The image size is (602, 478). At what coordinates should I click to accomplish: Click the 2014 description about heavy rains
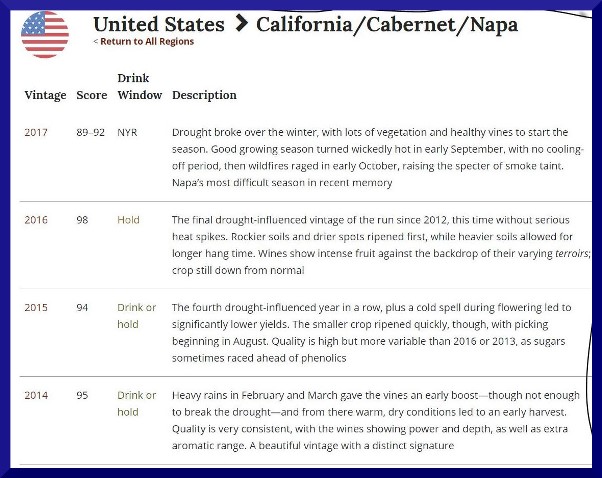tap(370, 420)
